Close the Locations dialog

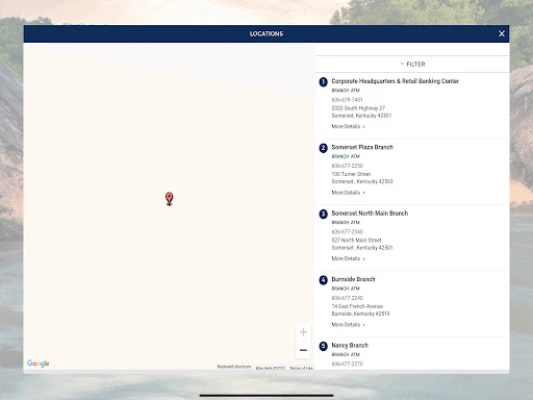point(501,34)
